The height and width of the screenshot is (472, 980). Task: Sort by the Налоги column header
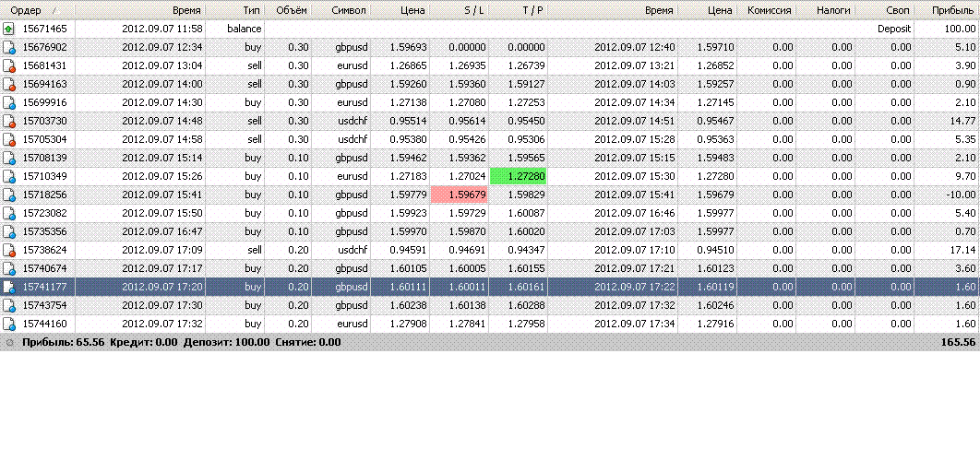point(825,11)
